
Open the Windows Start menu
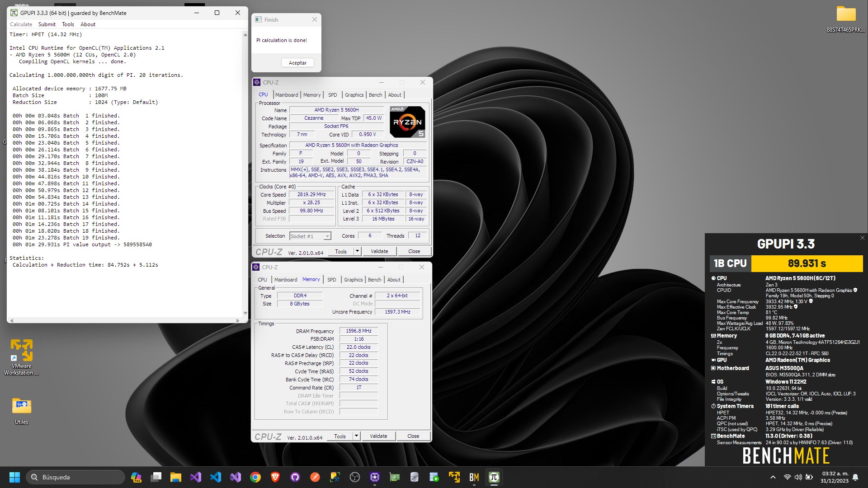pos(14,477)
